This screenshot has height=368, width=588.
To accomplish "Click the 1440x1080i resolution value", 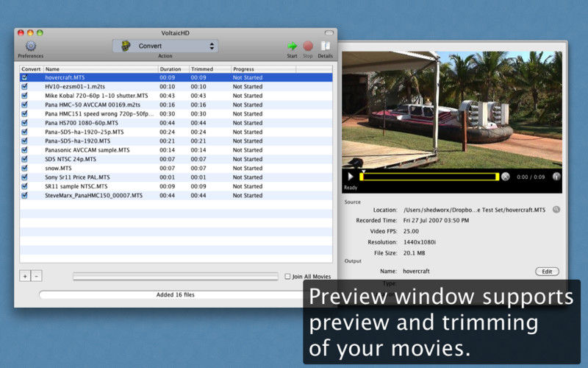I will click(x=420, y=242).
